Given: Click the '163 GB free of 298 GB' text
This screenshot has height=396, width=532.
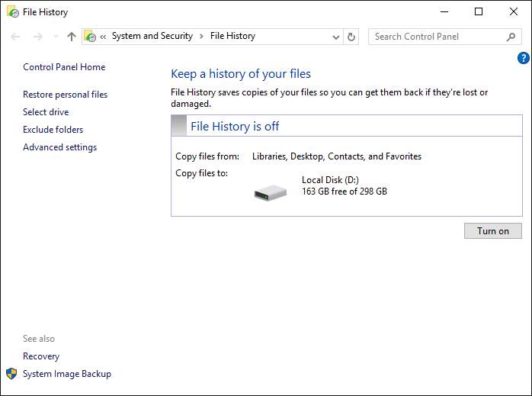Looking at the screenshot, I should [345, 192].
